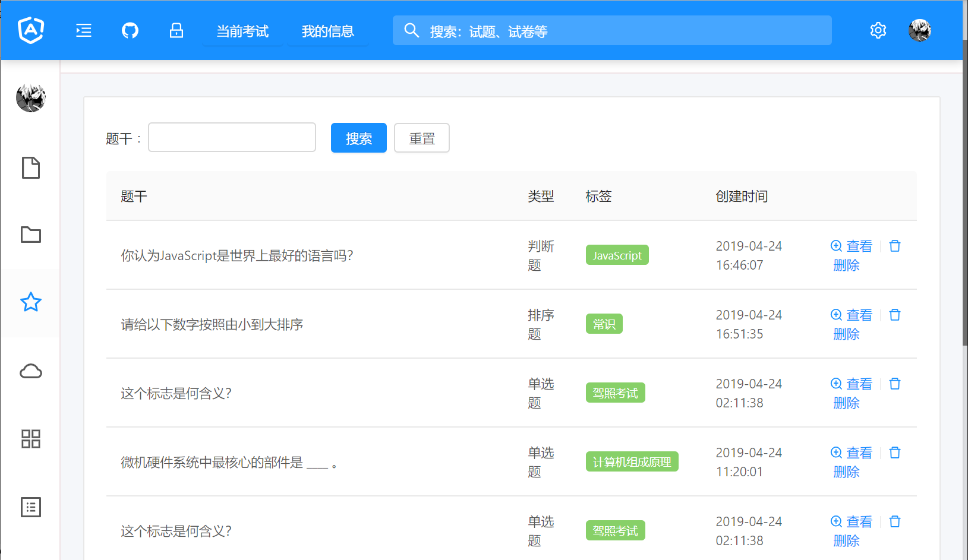Select the cloud sidebar icon

click(x=31, y=371)
